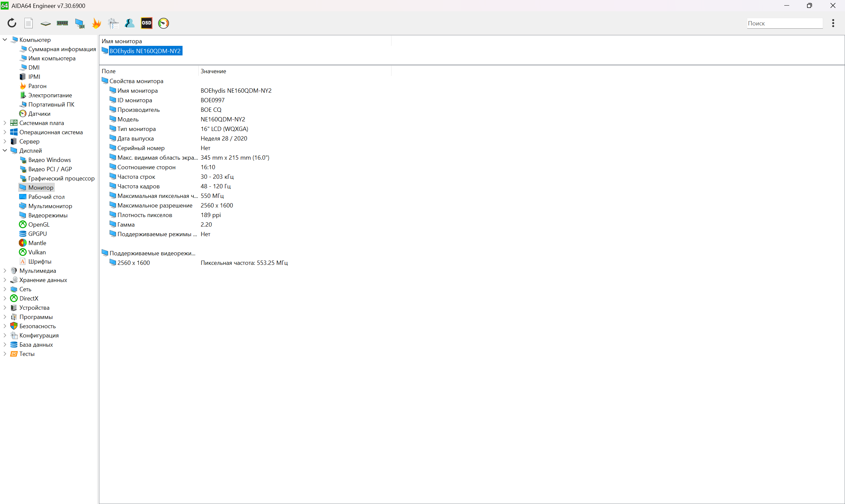Select the GPGPU tree item
Screen dimensions: 845x504
tap(33, 234)
